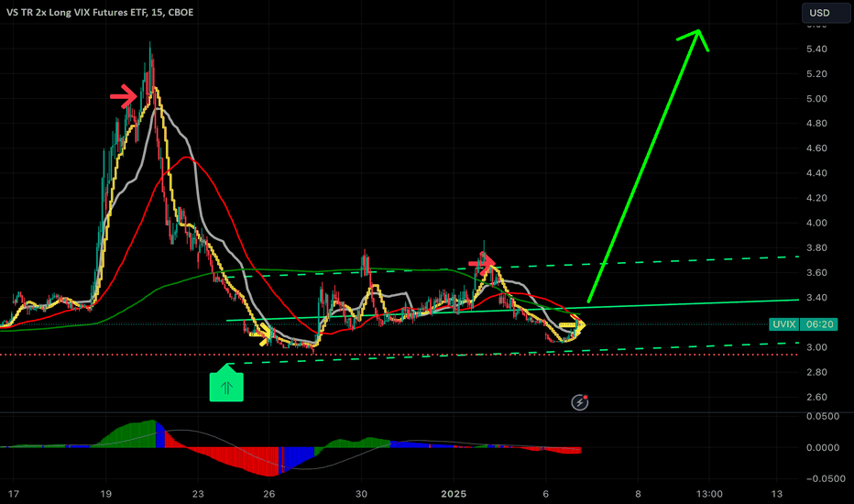854x504 pixels.
Task: Click the 5.20 price axis label
Action: click(816, 74)
